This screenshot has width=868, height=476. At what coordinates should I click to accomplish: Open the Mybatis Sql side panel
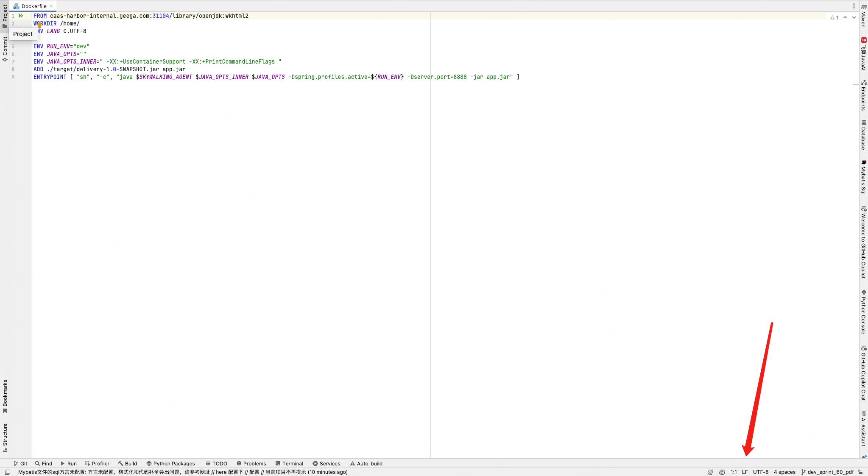point(863,177)
